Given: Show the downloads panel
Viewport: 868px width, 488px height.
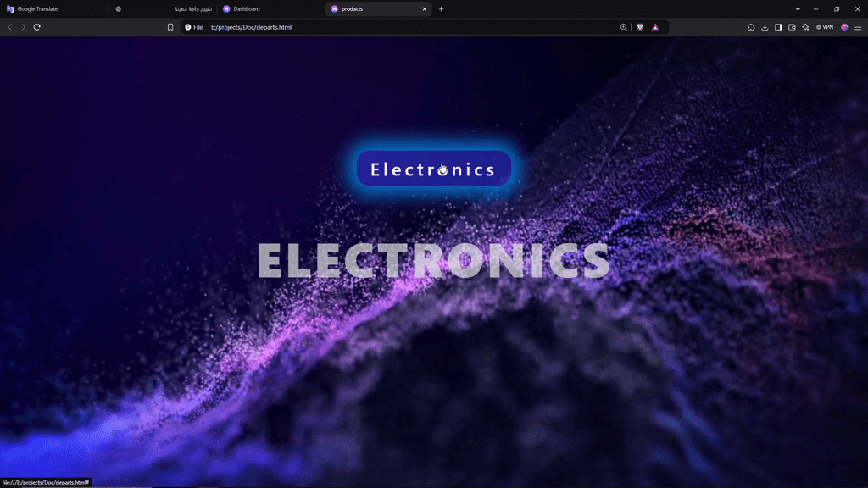Looking at the screenshot, I should point(765,27).
